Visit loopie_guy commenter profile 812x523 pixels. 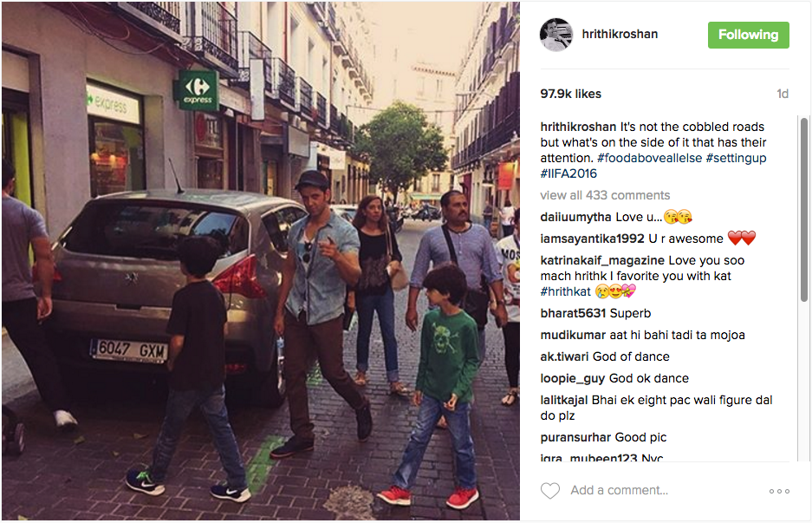[572, 379]
